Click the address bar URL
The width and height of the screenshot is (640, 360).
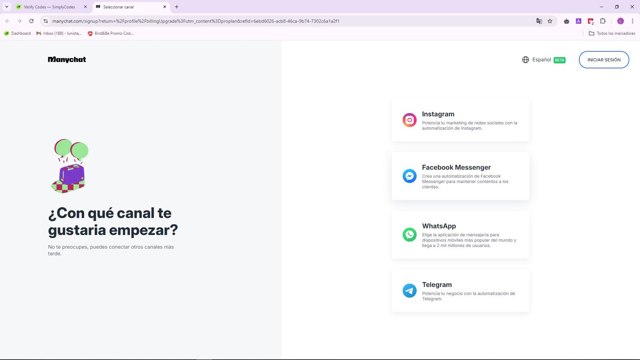point(196,21)
